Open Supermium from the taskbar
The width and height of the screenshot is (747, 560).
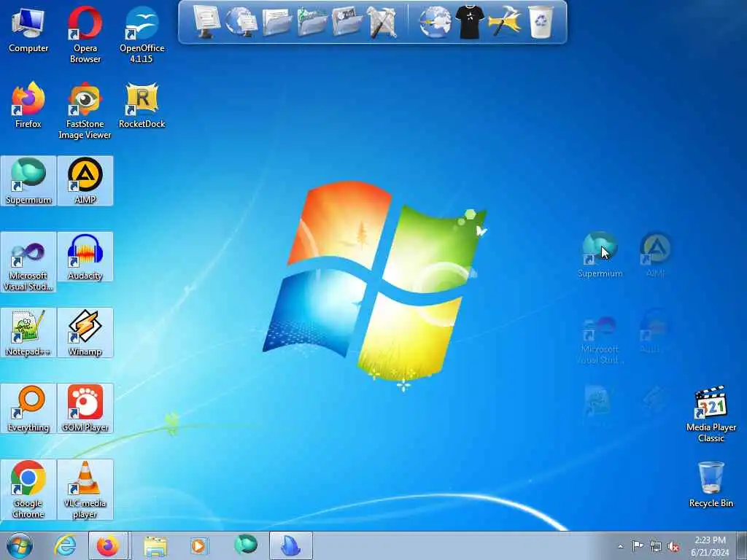coord(246,545)
